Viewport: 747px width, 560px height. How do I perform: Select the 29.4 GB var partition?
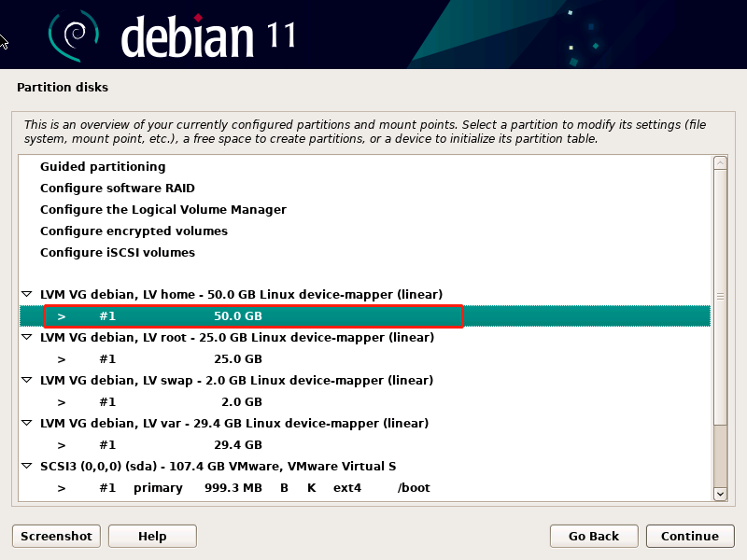[365, 445]
